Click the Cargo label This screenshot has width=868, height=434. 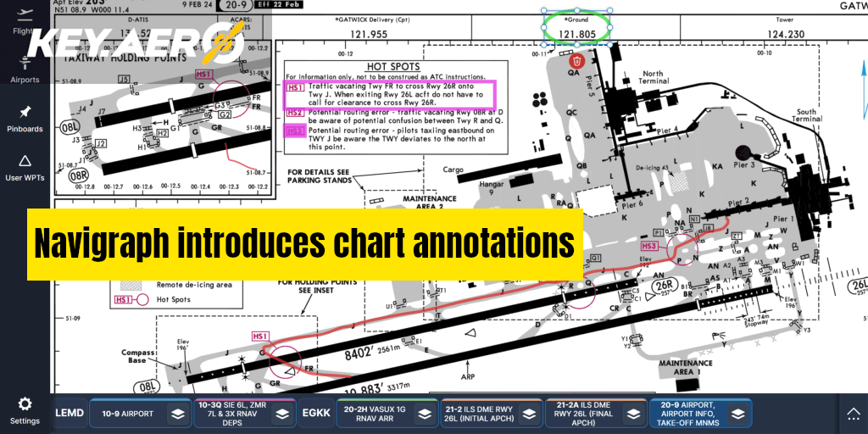coord(453,170)
